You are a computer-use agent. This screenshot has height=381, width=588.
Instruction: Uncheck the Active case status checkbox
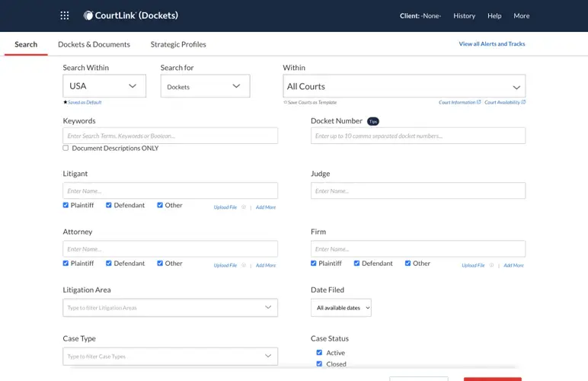(319, 353)
